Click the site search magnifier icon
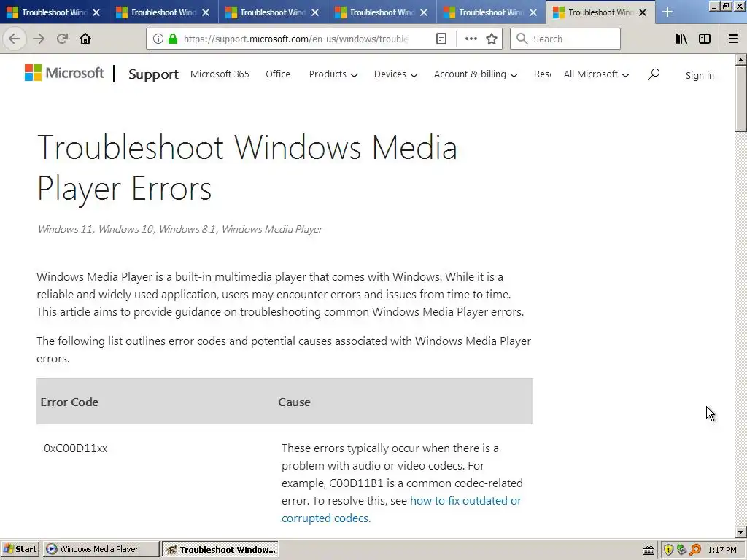 click(x=654, y=74)
